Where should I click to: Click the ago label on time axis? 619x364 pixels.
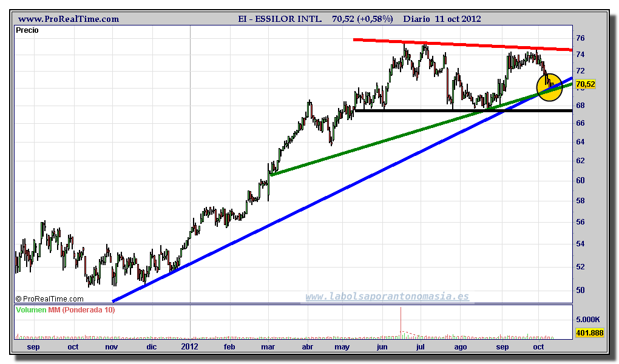pyautogui.click(x=460, y=347)
